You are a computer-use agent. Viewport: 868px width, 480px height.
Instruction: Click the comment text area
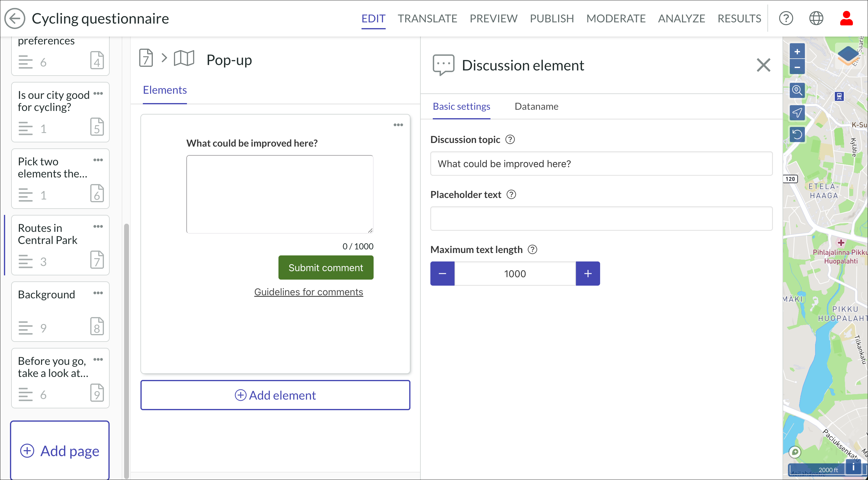[280, 194]
